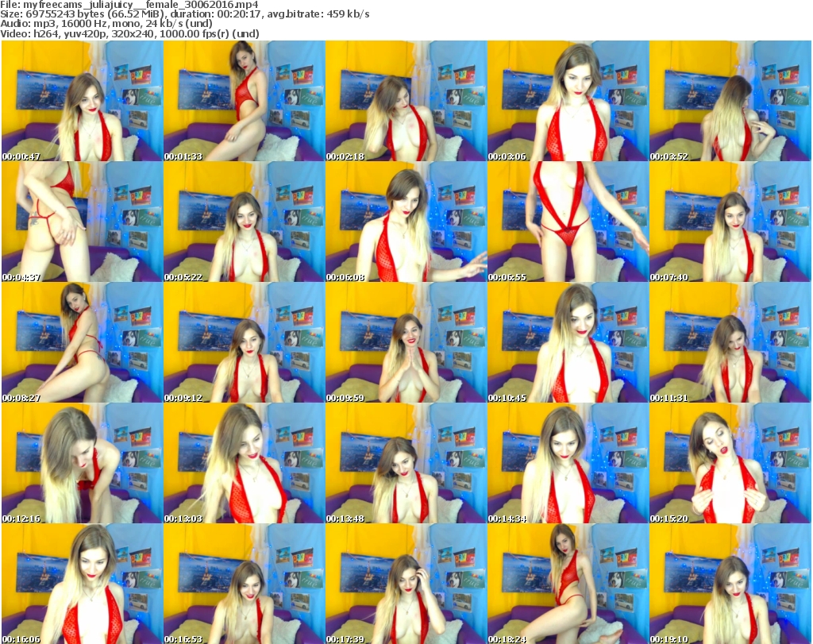
Task: Select the thumbnail stamped 00:00:47
Action: 82,101
